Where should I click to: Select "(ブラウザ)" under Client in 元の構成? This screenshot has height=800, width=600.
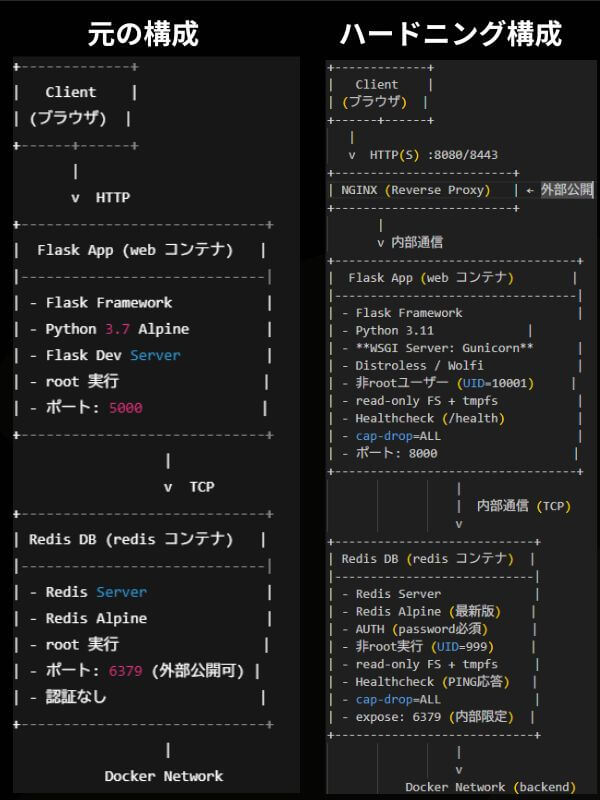coord(68,118)
